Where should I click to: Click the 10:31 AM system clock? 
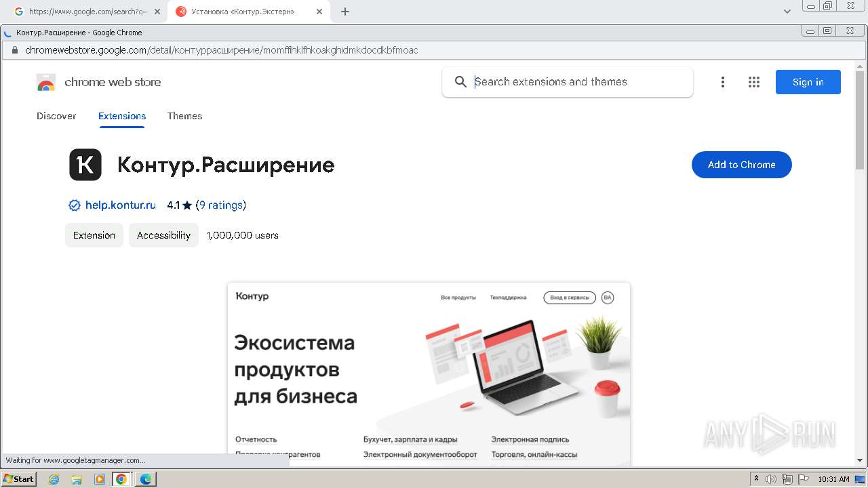833,479
